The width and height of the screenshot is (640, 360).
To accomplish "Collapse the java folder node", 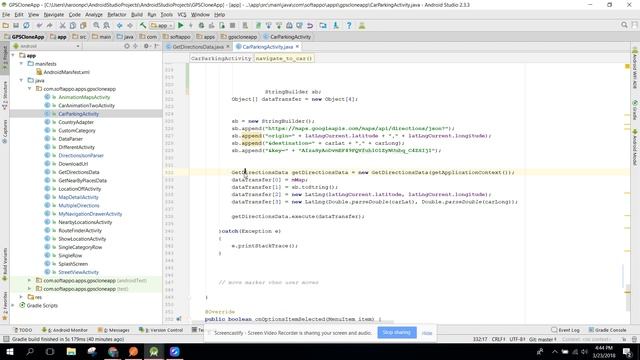I will point(21,80).
